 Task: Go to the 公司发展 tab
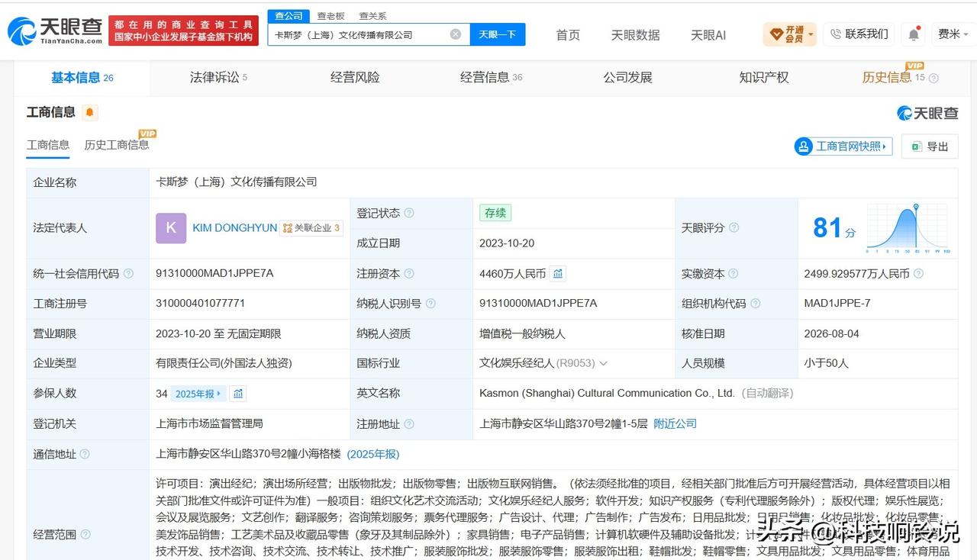[627, 78]
